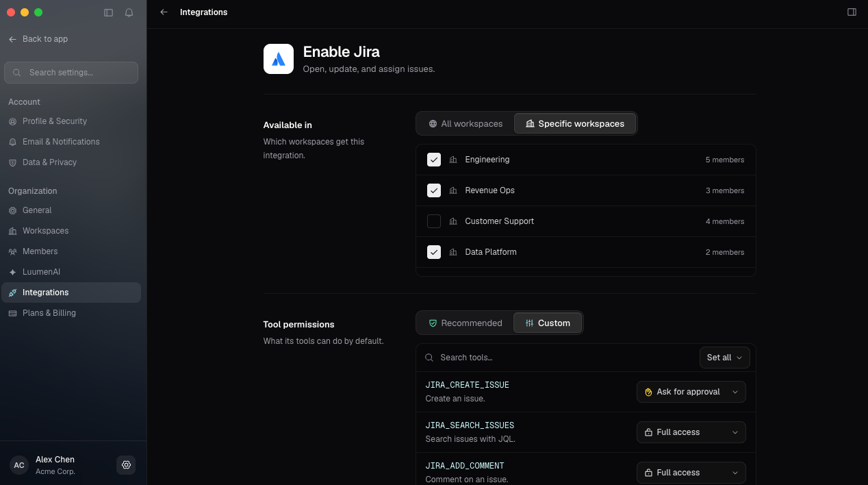Screen dimensions: 868x485
Task: Open Profile & Security settings
Action: pyautogui.click(x=71, y=121)
